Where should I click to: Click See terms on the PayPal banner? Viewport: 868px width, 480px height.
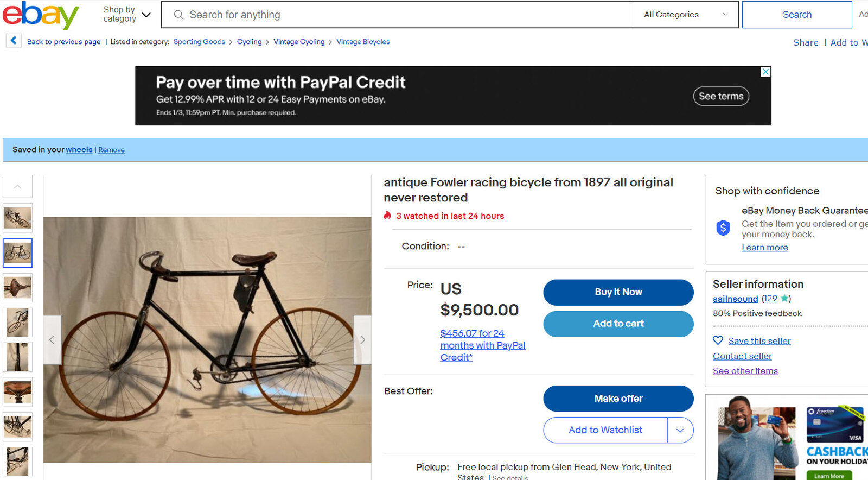pos(721,96)
